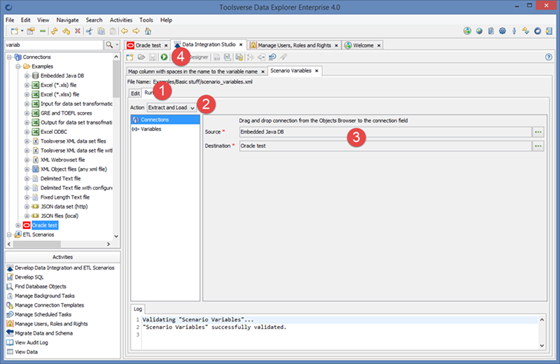Image resolution: width=560 pixels, height=364 pixels.
Task: Click the Log panel's scroll-down arrow
Action: click(x=542, y=345)
